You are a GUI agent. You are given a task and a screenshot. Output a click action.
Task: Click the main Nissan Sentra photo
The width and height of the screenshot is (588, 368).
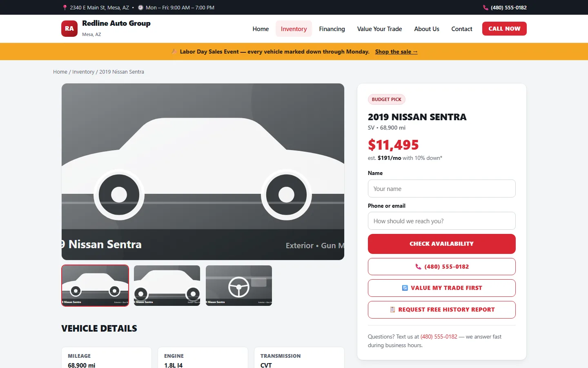203,172
